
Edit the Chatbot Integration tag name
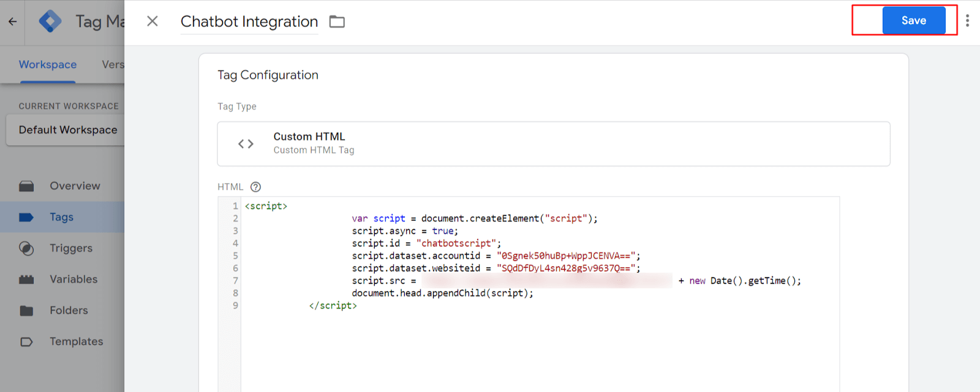249,21
